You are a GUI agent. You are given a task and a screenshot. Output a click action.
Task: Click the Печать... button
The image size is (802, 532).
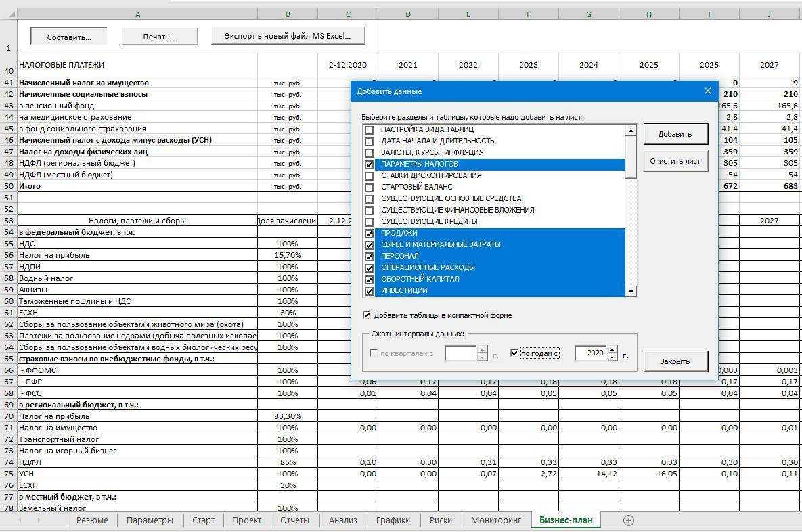click(159, 37)
